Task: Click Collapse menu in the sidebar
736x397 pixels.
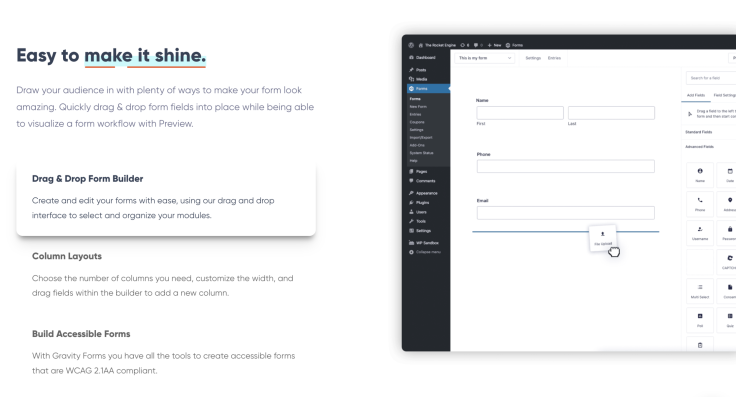Action: pyautogui.click(x=425, y=252)
